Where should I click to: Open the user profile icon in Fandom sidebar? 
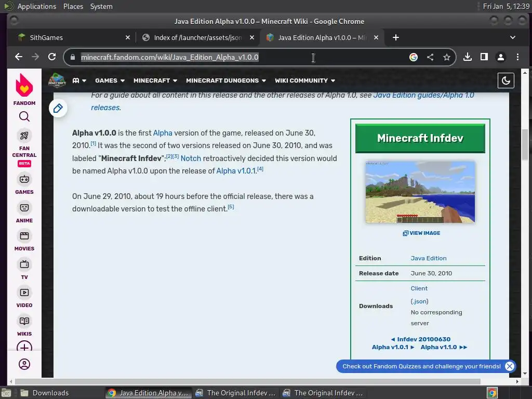tap(24, 364)
